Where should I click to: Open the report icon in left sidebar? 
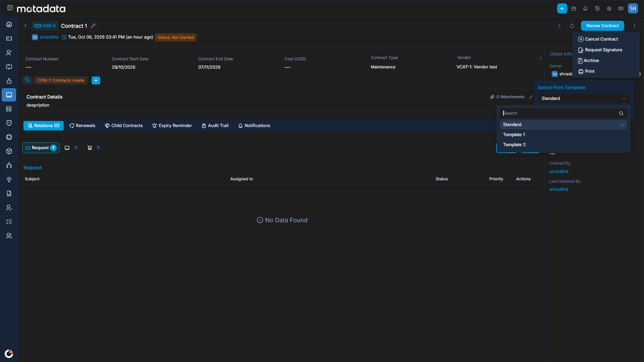click(9, 193)
